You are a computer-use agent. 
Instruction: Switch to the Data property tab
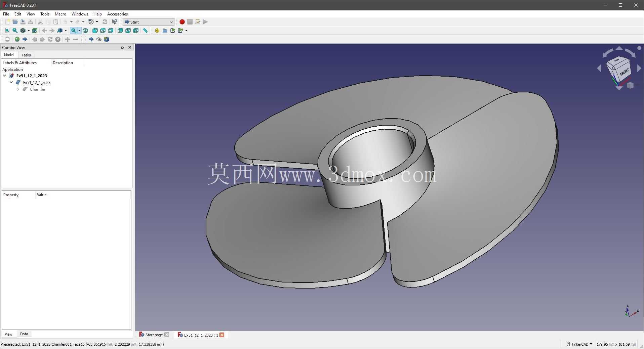(x=24, y=334)
